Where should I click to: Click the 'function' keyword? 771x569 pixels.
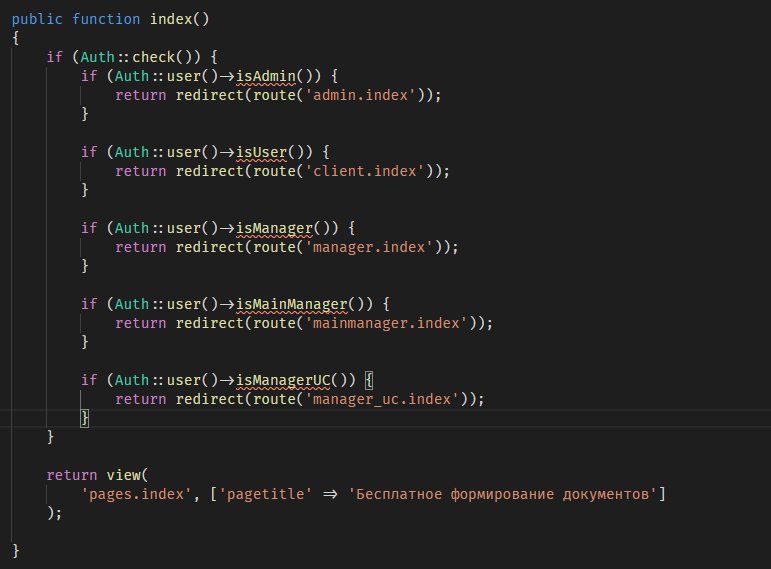pyautogui.click(x=106, y=19)
